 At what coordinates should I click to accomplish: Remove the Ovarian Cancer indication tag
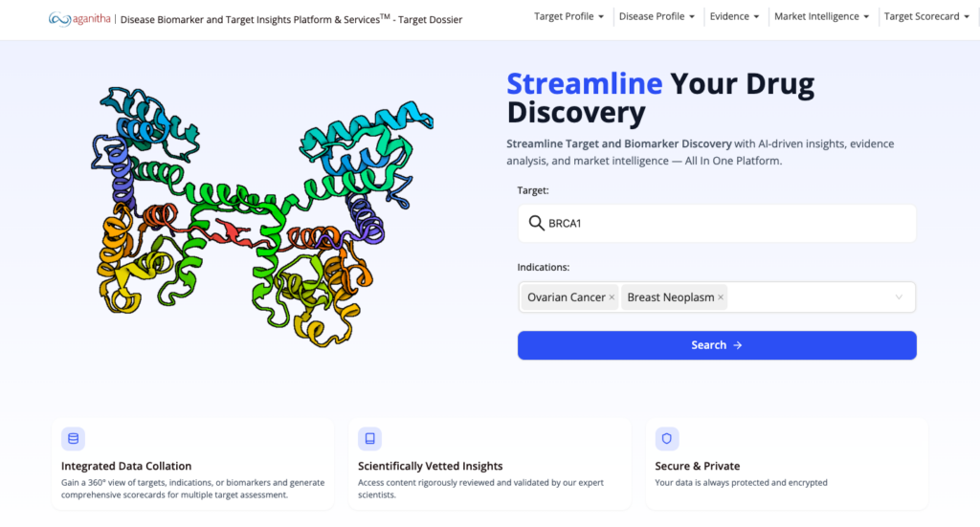[x=612, y=297]
